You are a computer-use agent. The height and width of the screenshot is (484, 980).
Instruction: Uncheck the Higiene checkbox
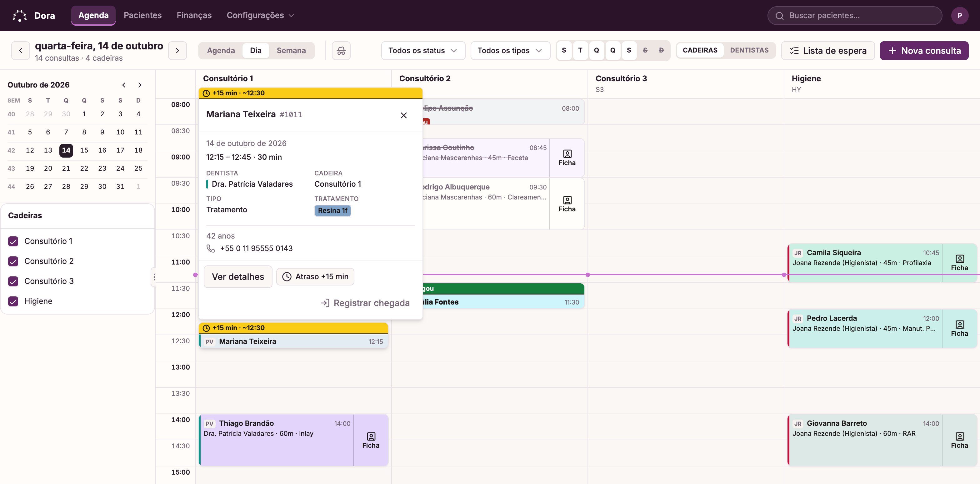pos(13,301)
